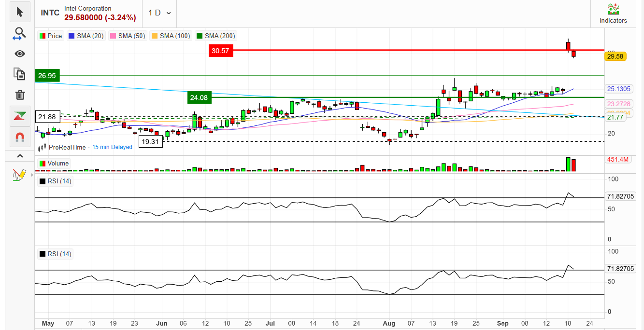Open the 1 D timeframe dropdown
This screenshot has width=644, height=330.
160,13
